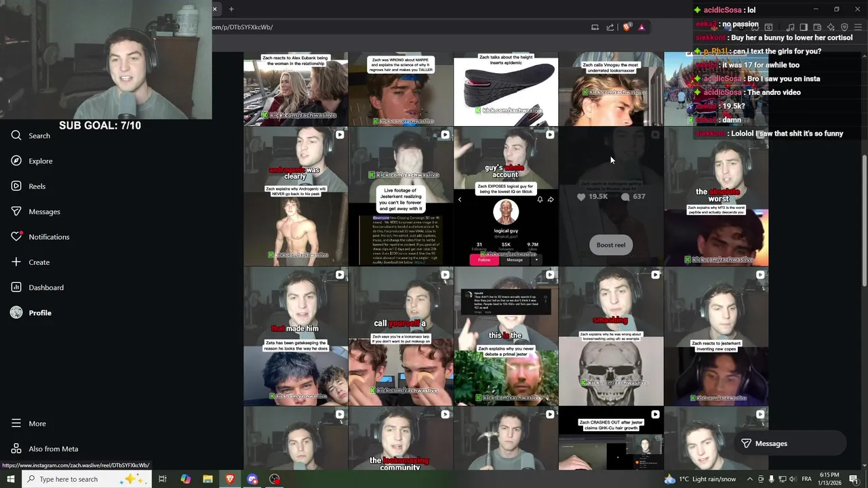868x488 pixels.
Task: Click the Boost reel button
Action: click(611, 245)
